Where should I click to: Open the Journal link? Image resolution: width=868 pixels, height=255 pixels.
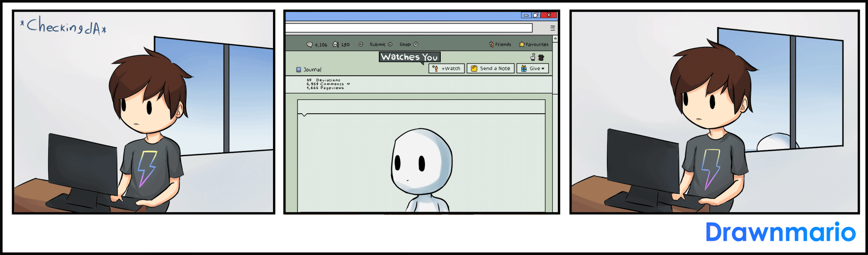309,70
